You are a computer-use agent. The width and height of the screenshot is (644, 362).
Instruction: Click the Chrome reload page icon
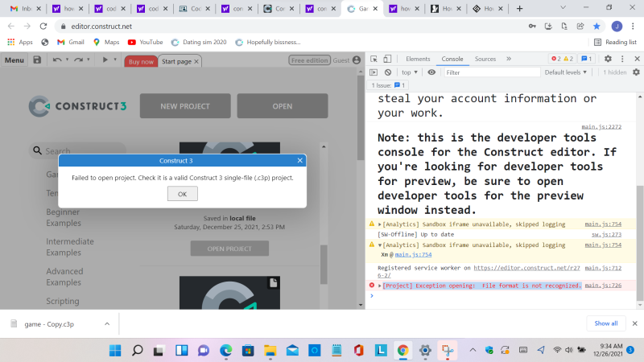(x=43, y=27)
